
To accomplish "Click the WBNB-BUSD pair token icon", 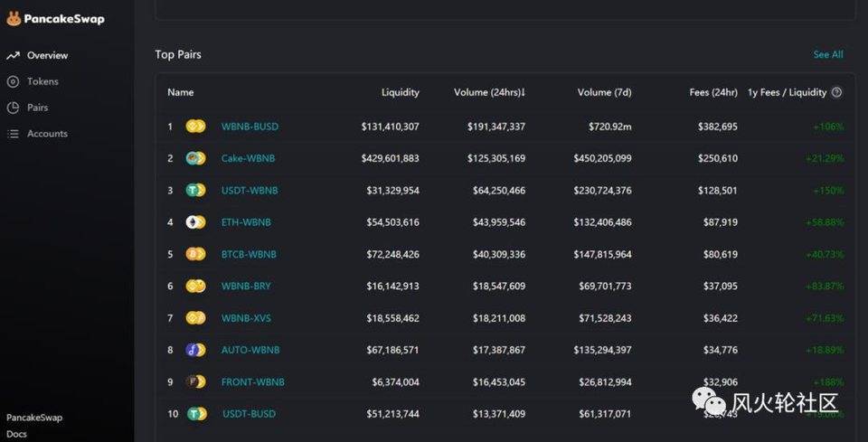I will point(196,127).
